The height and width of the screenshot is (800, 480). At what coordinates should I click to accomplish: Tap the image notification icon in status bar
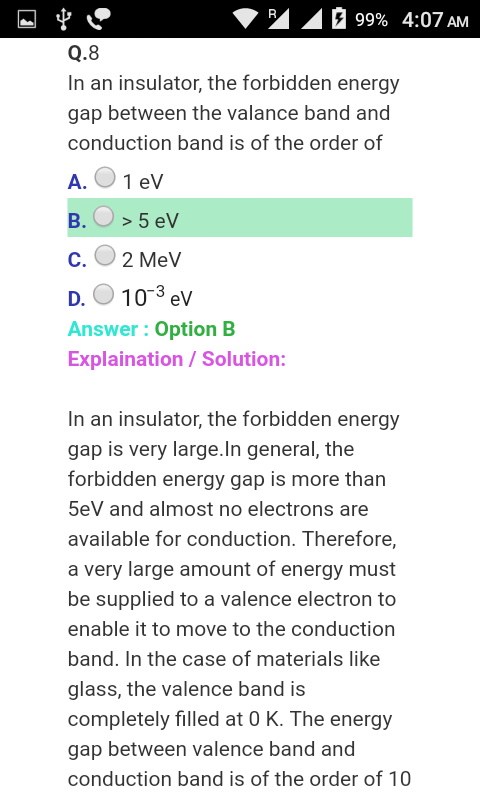(27, 20)
